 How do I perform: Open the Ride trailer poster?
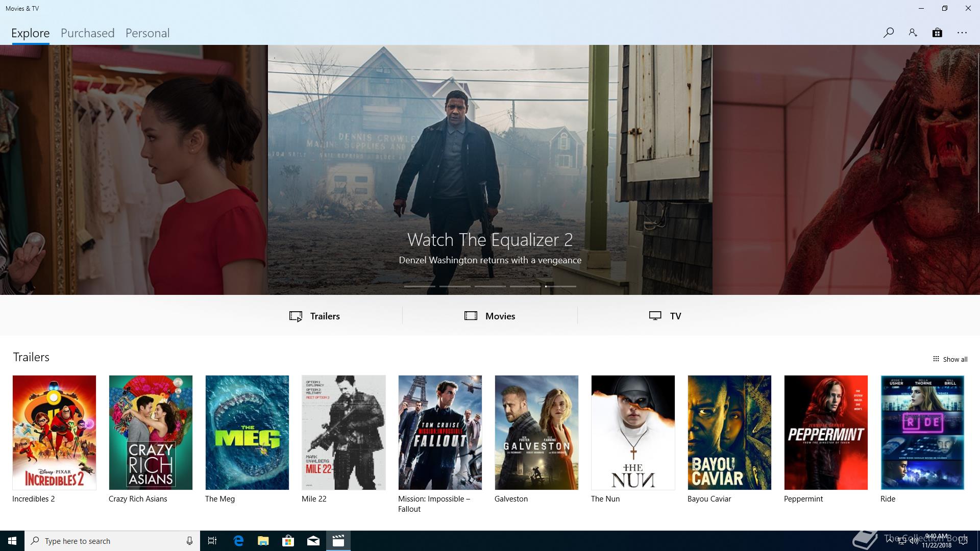pyautogui.click(x=922, y=433)
